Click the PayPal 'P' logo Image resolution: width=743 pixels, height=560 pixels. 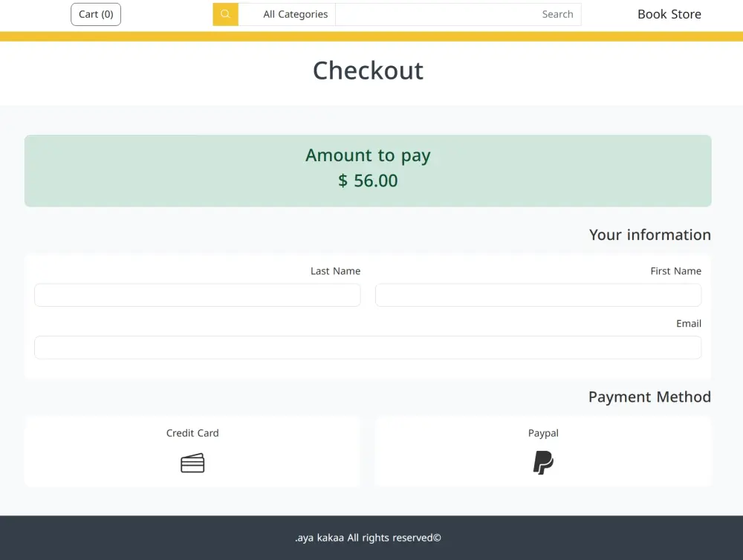click(543, 462)
